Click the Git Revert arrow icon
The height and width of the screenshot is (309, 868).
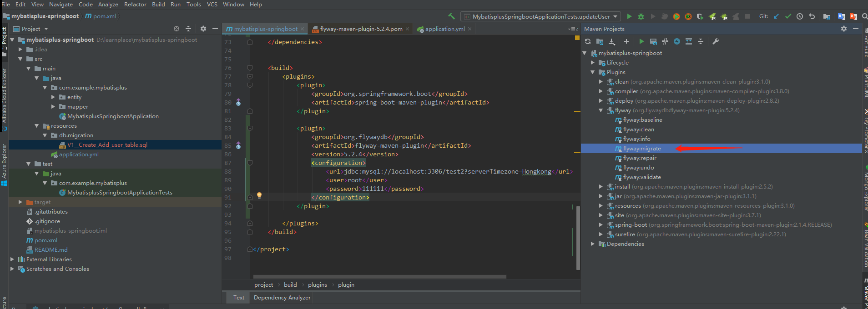pyautogui.click(x=812, y=16)
